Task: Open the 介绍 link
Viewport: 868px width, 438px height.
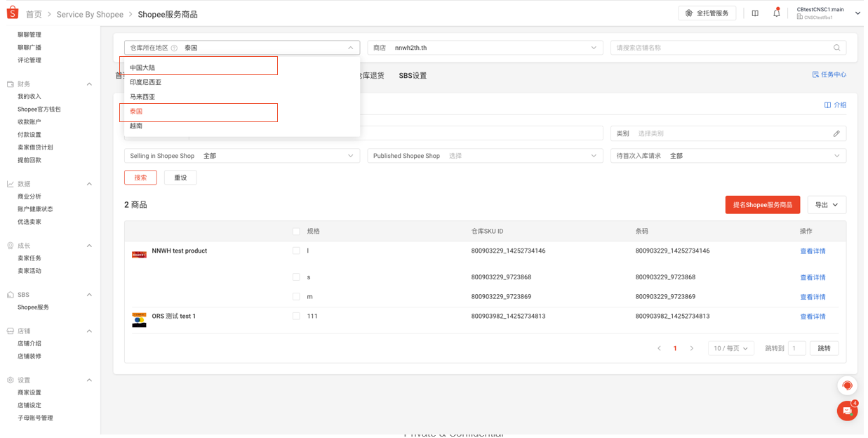Action: tap(835, 105)
